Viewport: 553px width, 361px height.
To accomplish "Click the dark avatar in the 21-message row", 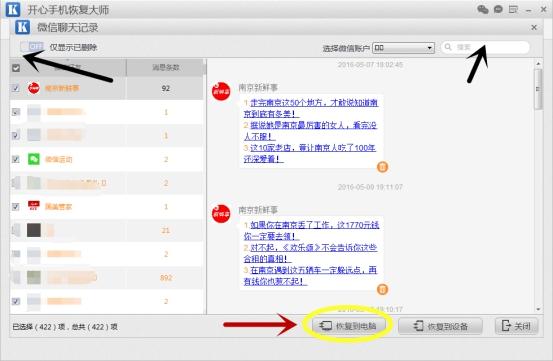I will point(34,230).
